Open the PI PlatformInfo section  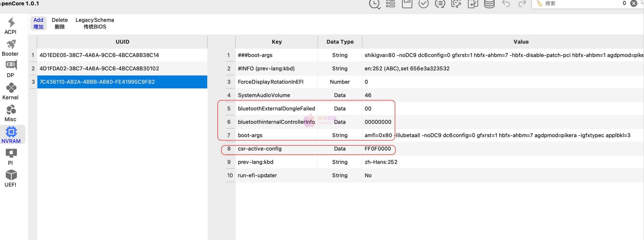click(x=11, y=157)
